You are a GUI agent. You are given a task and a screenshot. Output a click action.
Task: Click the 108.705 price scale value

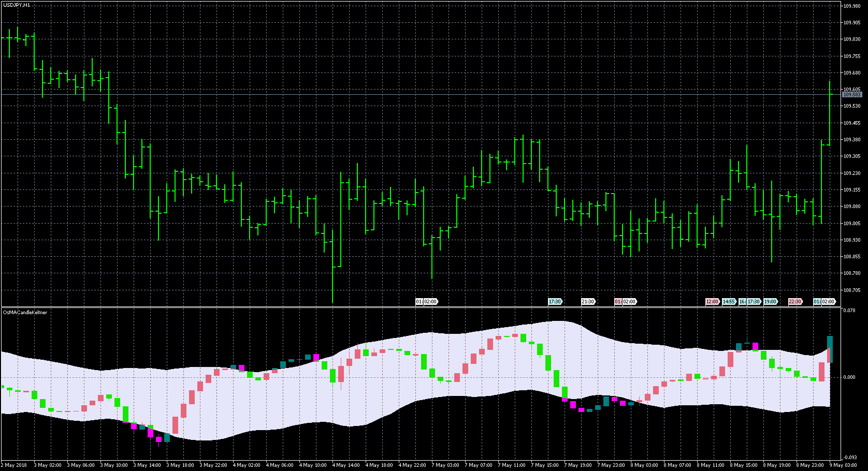(852, 290)
